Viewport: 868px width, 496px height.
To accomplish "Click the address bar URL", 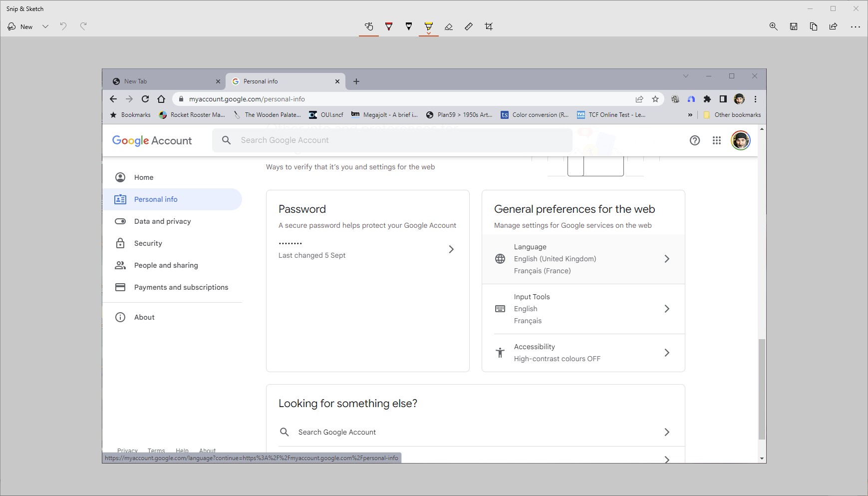I will (x=247, y=99).
